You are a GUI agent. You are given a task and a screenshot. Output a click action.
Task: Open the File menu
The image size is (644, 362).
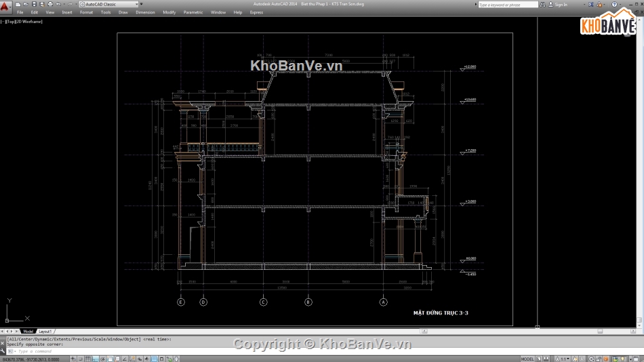click(x=20, y=12)
